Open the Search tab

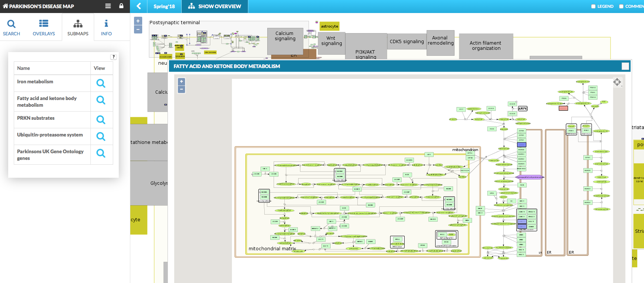(12, 28)
